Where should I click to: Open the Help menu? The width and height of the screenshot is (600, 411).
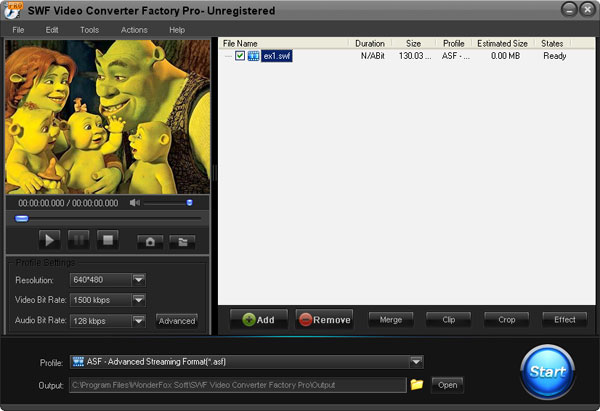coord(177,30)
